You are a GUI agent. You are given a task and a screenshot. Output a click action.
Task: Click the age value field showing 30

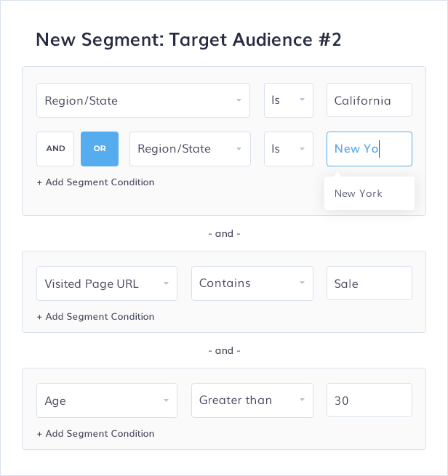369,400
